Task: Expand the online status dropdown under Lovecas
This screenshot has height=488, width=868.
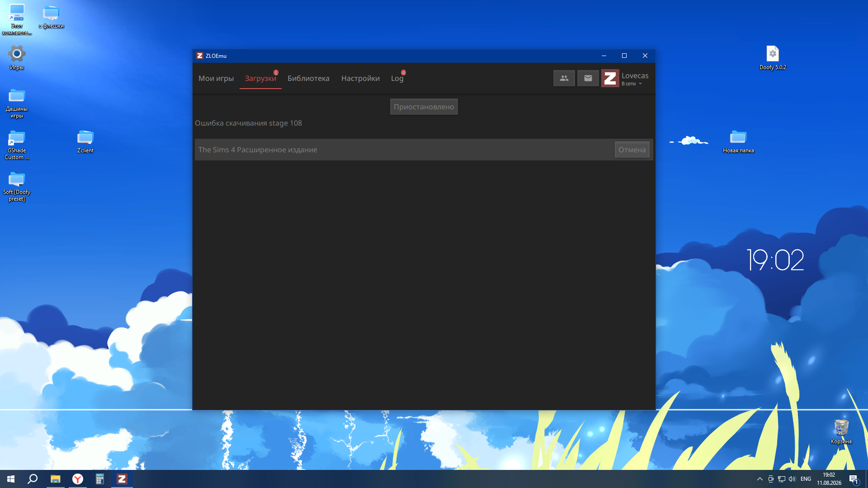Action: click(632, 84)
